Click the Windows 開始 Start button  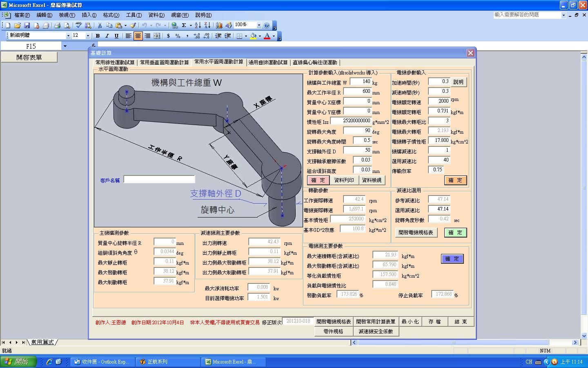pos(18,361)
